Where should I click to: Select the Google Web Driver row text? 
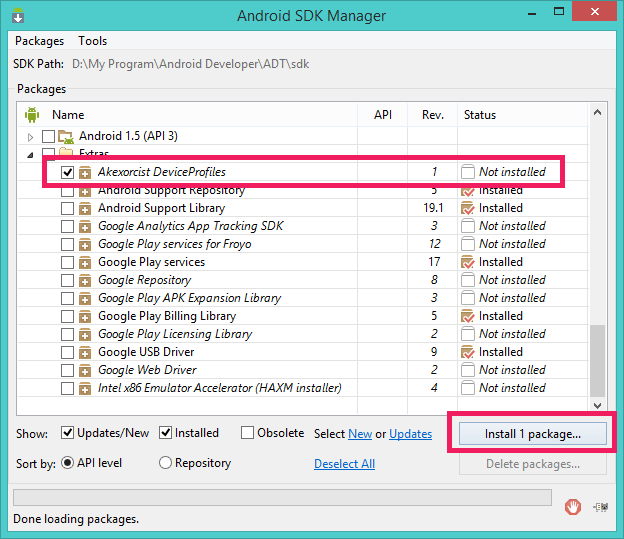147,370
